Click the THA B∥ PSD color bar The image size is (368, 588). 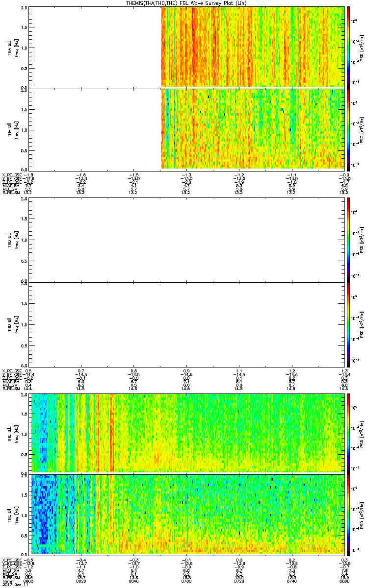pos(349,129)
